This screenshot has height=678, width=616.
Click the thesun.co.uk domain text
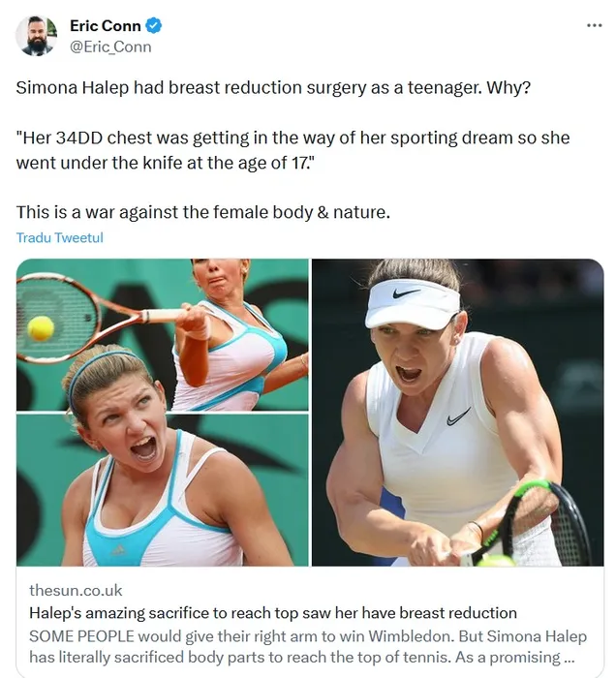(76, 591)
